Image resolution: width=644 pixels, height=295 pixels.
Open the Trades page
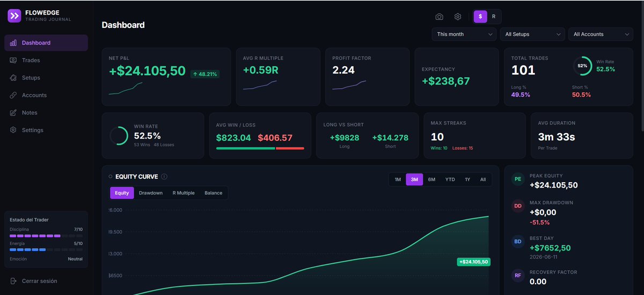(x=46, y=60)
